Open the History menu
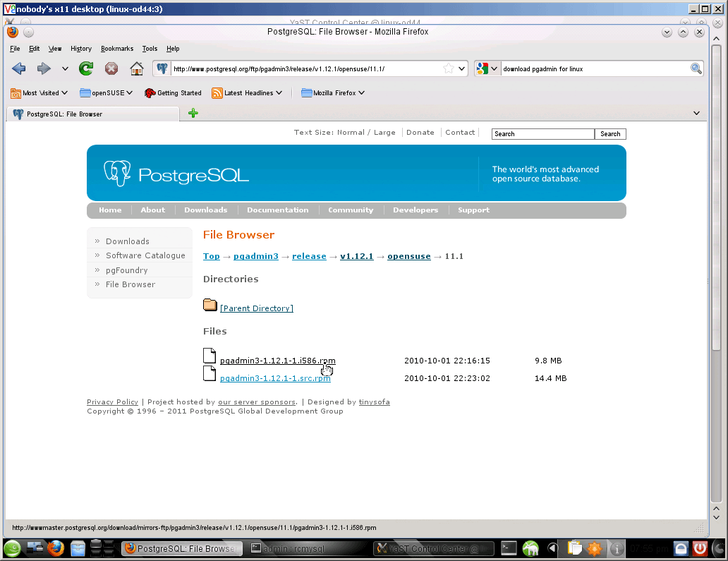The height and width of the screenshot is (561, 728). 81,48
